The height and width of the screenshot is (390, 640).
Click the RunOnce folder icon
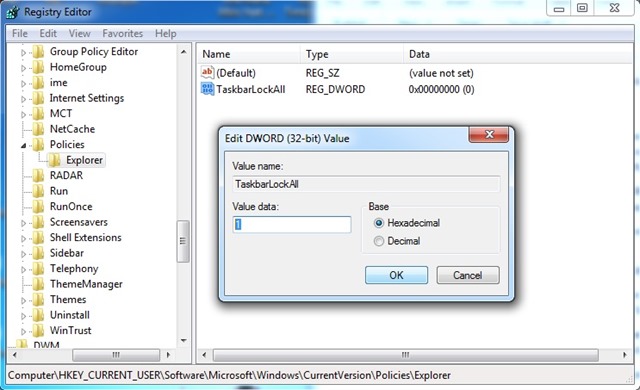38,207
